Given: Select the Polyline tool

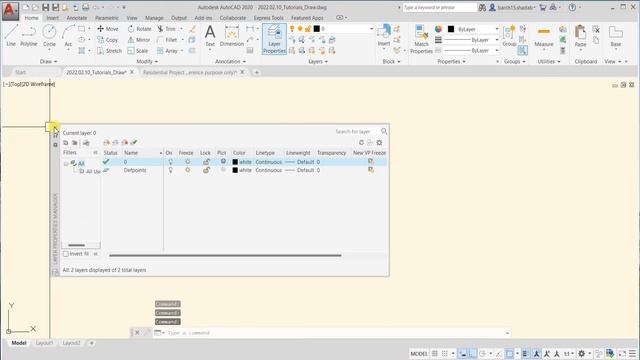Looking at the screenshot, I should tap(29, 35).
